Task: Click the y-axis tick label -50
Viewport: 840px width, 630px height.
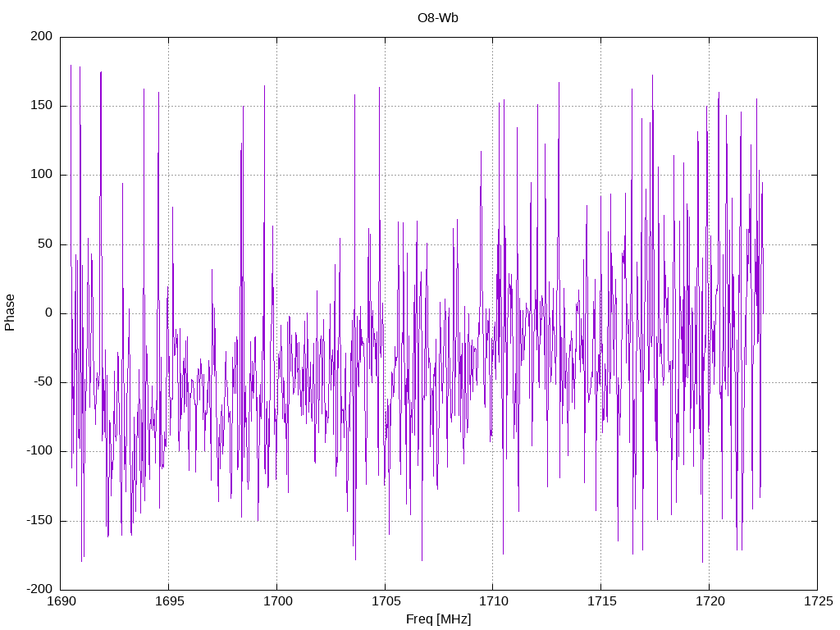Action: 43,382
